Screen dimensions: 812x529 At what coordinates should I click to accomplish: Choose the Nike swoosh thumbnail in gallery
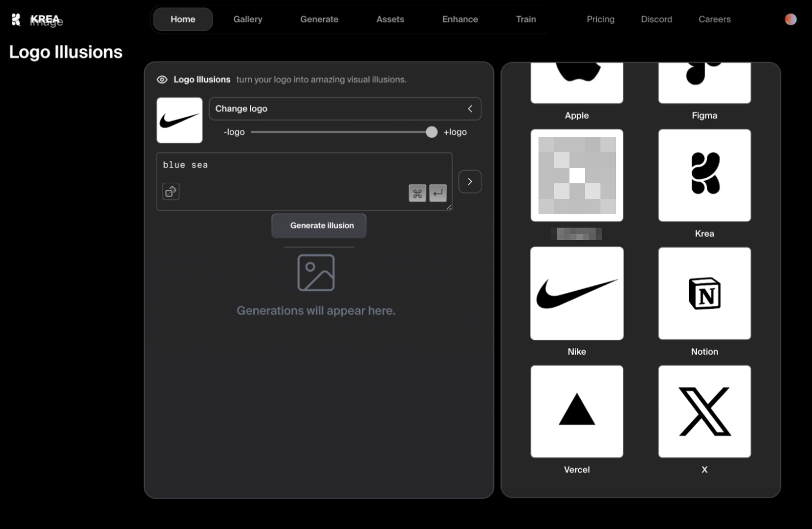(x=577, y=293)
